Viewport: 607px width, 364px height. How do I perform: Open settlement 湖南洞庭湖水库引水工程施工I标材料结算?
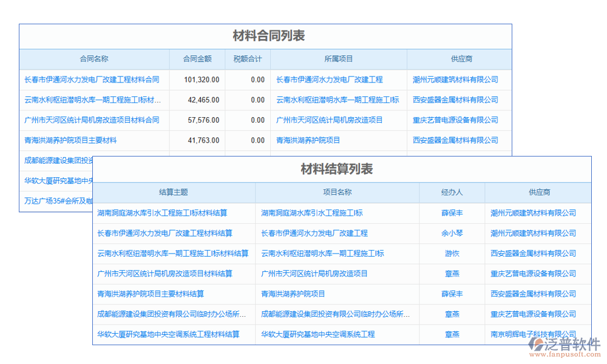point(162,213)
